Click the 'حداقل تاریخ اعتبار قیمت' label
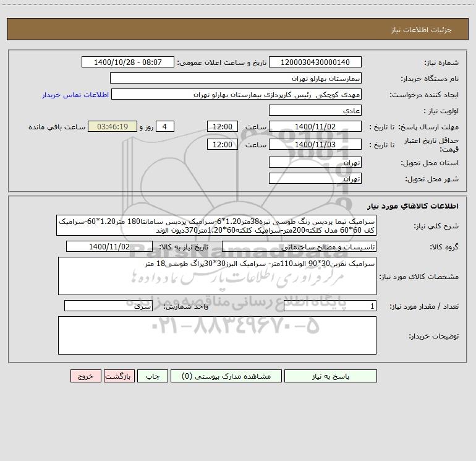This screenshot has height=461, width=476. [x=431, y=145]
